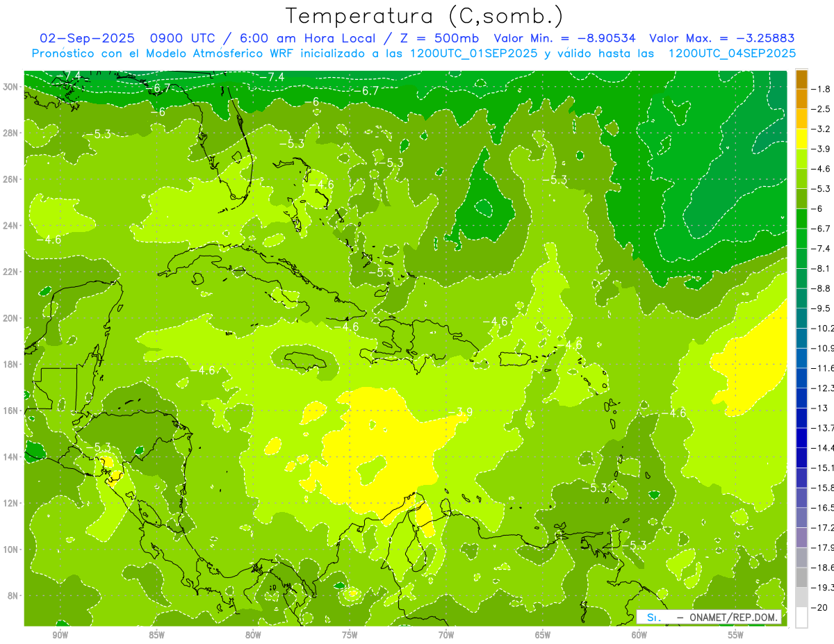Click the 60W longitude axis label
This screenshot has height=644, width=834.
pos(639,635)
